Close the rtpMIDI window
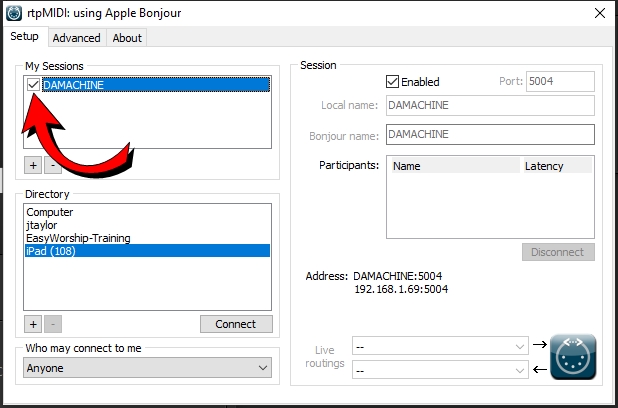The image size is (618, 408). [600, 13]
